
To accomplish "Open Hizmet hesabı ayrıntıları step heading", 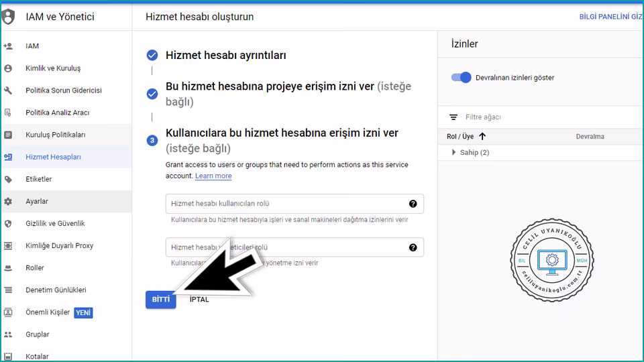I will 225,55.
